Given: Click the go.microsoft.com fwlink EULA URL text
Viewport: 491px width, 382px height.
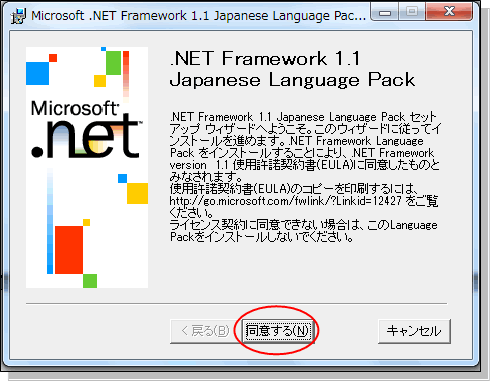Looking at the screenshot, I should pos(285,201).
